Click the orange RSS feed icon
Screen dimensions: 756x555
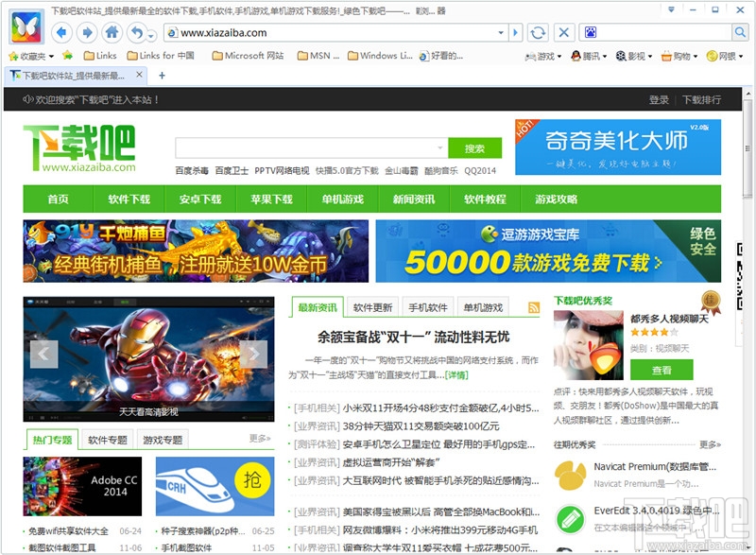pos(534,307)
